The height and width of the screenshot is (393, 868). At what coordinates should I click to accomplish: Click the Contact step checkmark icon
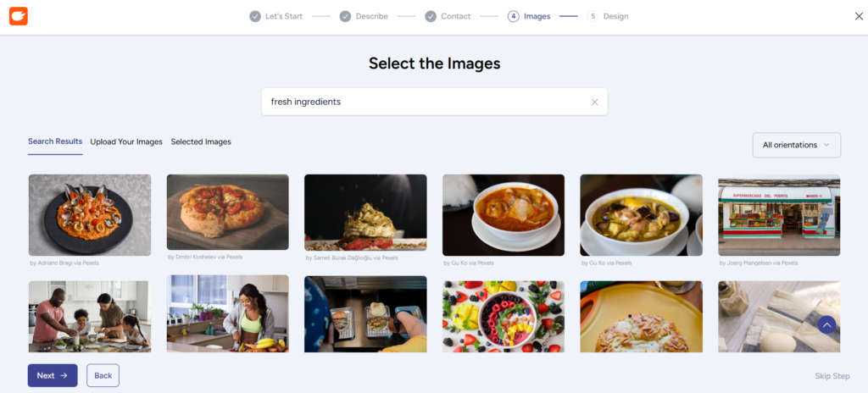(x=431, y=16)
